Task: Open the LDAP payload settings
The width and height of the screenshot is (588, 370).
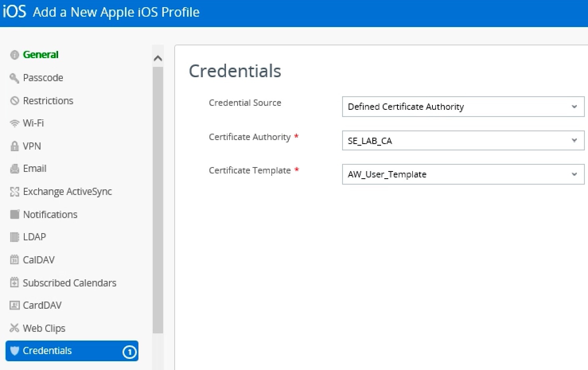Action: point(34,237)
